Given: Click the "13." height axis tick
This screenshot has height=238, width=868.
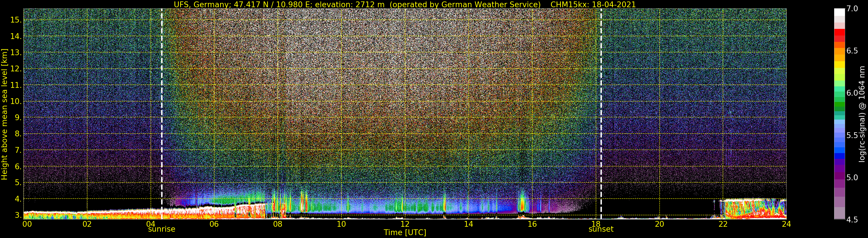Looking at the screenshot, I should tap(16, 53).
